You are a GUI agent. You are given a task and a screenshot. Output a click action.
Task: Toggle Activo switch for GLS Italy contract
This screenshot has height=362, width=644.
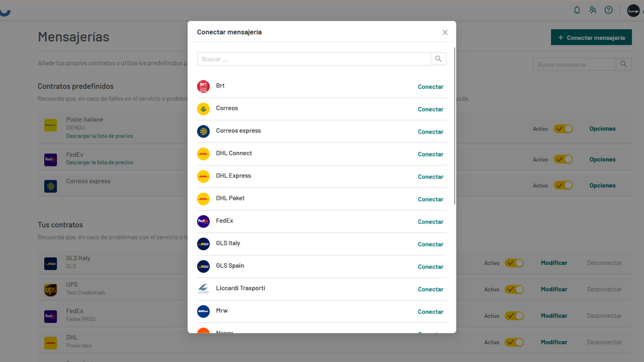coord(515,263)
